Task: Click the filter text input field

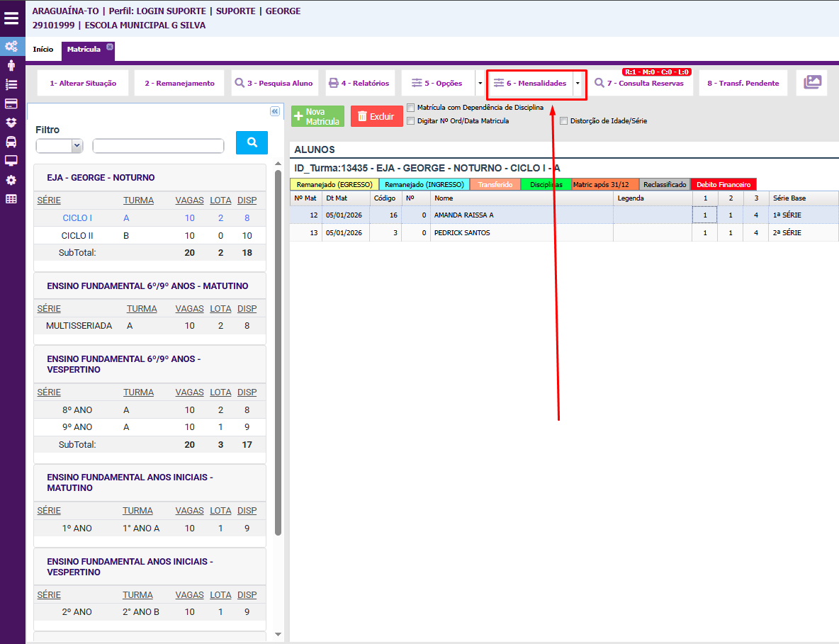Action: tap(158, 145)
